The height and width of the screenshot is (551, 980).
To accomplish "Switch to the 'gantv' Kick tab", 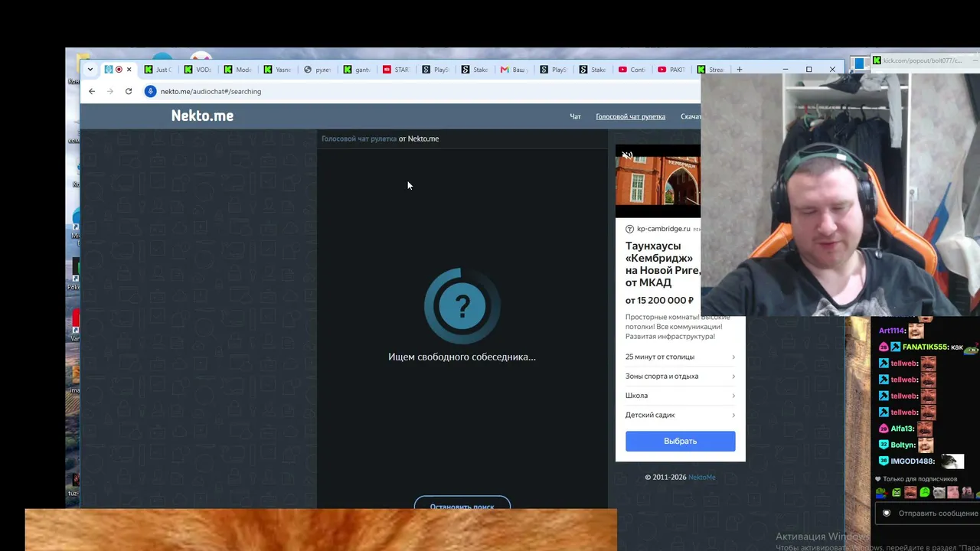I will point(356,70).
